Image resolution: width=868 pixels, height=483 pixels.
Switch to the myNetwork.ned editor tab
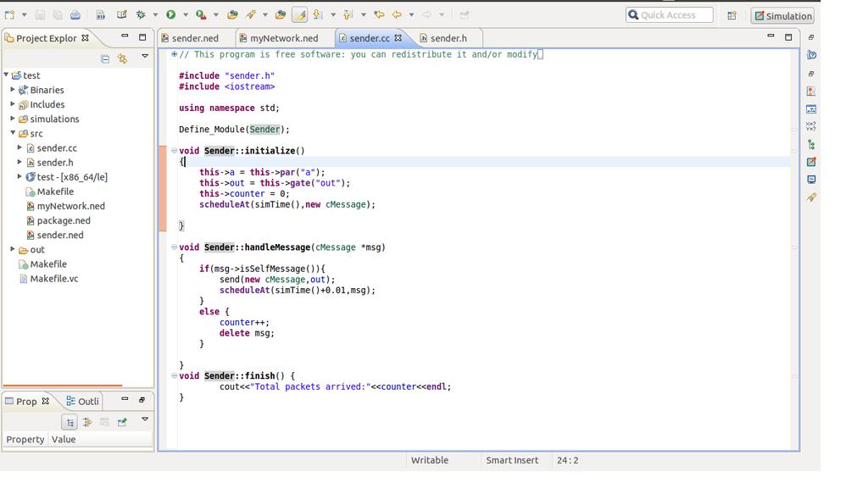(278, 38)
